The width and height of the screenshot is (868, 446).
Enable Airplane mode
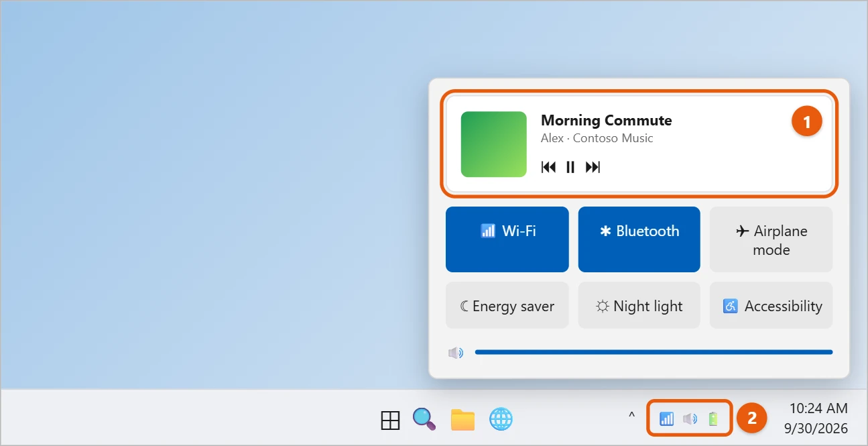(771, 239)
